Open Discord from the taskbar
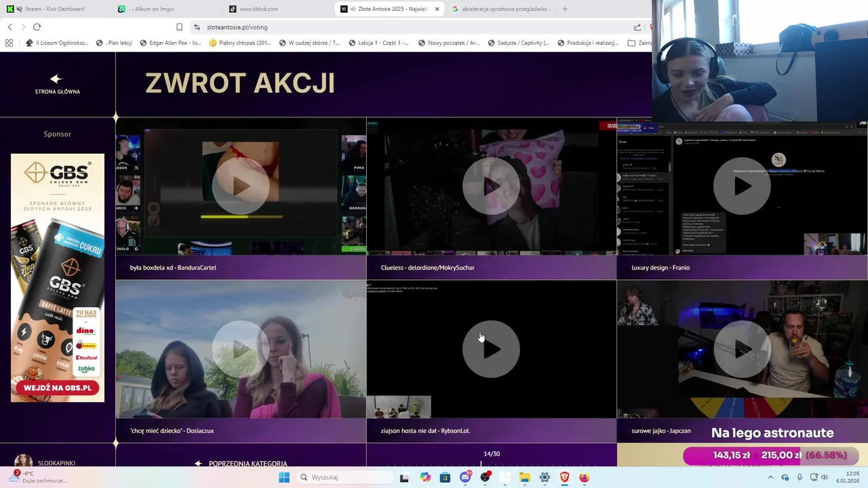Screen dimensions: 868x488 coord(465,477)
